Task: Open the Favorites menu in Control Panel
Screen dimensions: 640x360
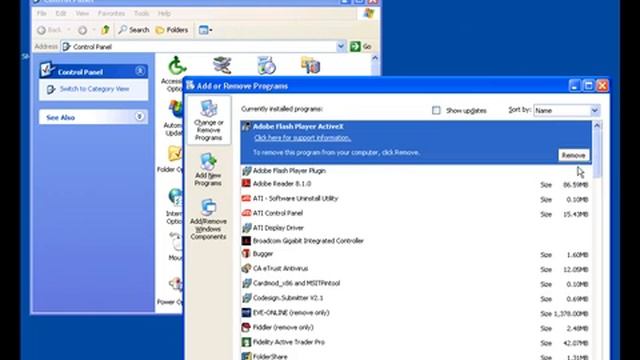Action: pos(111,13)
